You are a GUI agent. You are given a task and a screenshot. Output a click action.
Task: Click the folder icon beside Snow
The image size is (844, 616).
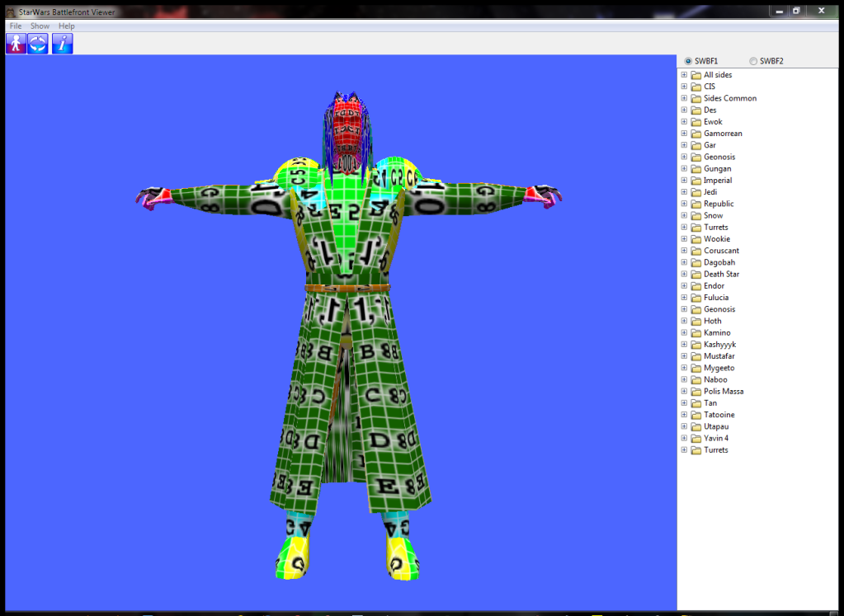coord(696,216)
